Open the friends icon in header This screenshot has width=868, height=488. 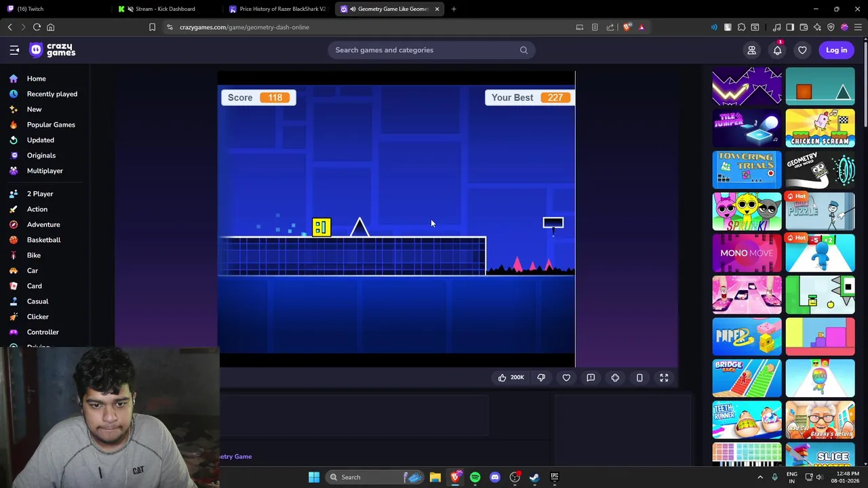[751, 50]
